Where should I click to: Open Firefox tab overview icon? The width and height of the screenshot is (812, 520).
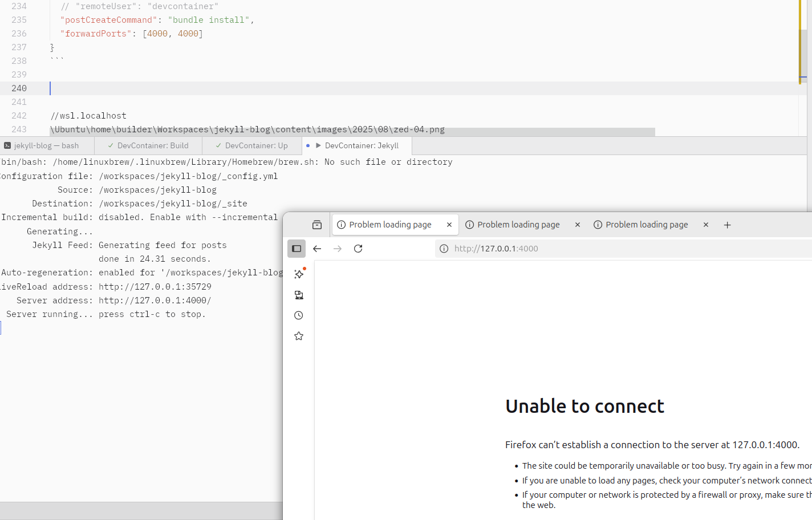pos(317,225)
